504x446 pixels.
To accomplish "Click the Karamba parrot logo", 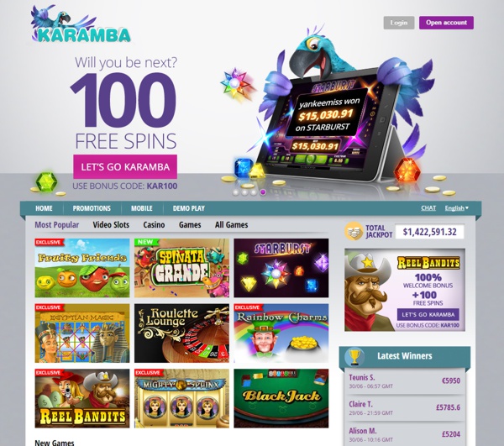I will [81, 24].
